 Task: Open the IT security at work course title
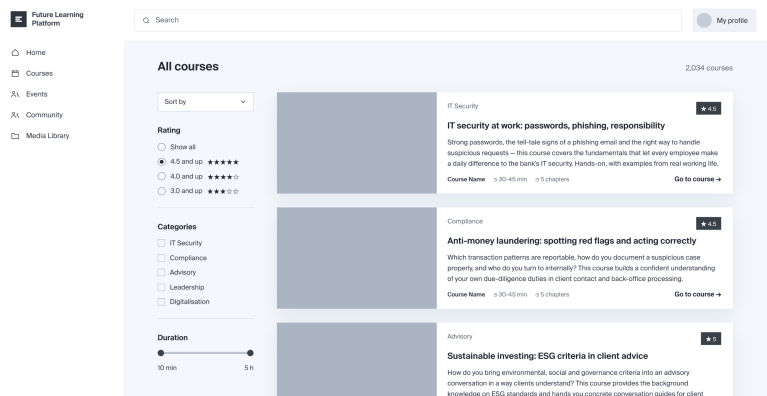(556, 126)
